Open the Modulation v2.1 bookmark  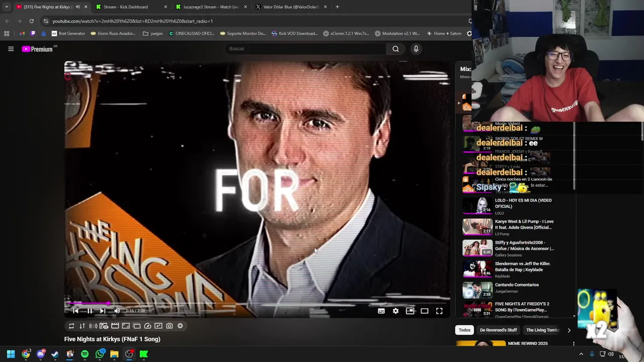pos(397,34)
